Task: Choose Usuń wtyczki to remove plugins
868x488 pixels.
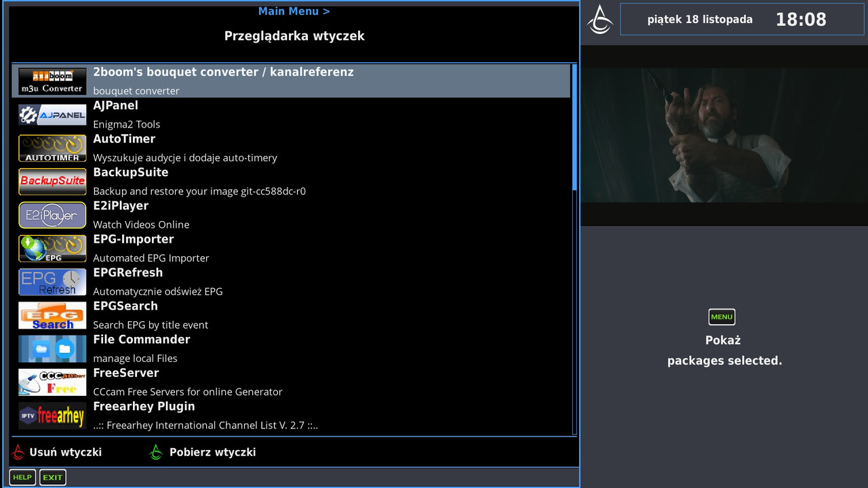Action: click(x=66, y=452)
